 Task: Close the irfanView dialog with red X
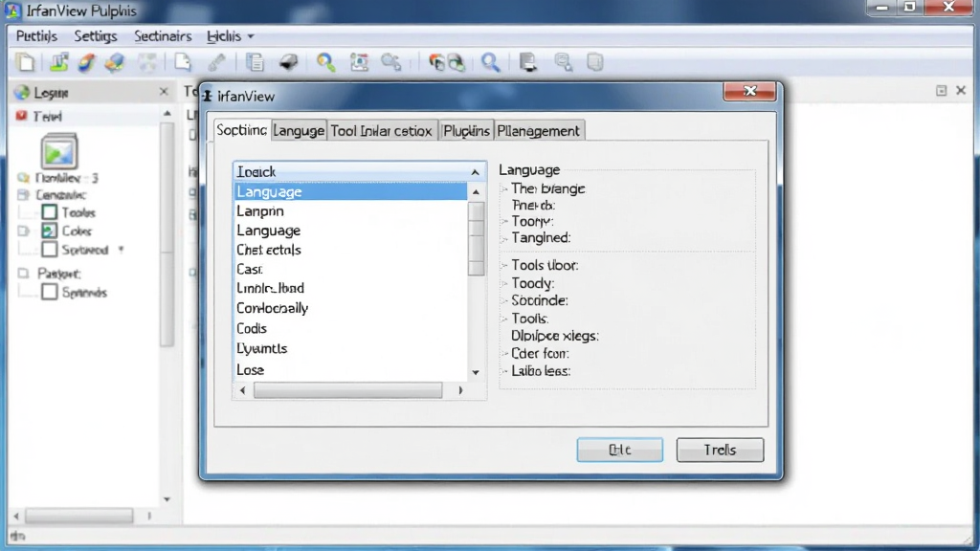(750, 91)
